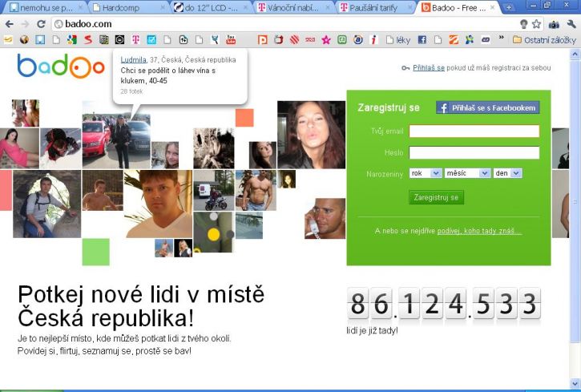
Task: Click the page's scroll-down arrow
Action: [x=575, y=382]
